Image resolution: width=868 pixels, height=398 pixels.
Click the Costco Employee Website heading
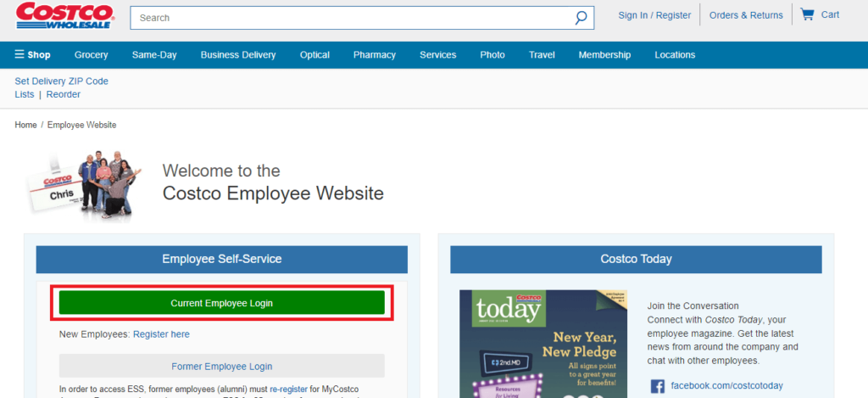[273, 193]
